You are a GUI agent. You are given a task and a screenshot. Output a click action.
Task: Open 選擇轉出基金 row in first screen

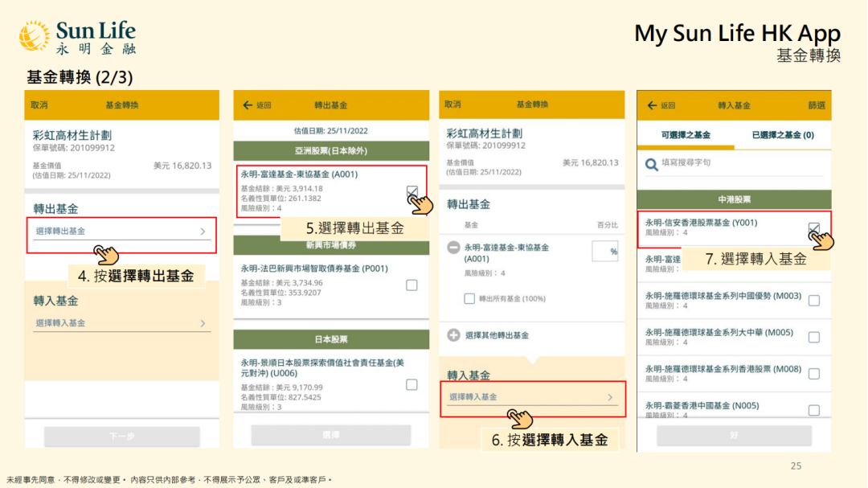pyautogui.click(x=122, y=232)
